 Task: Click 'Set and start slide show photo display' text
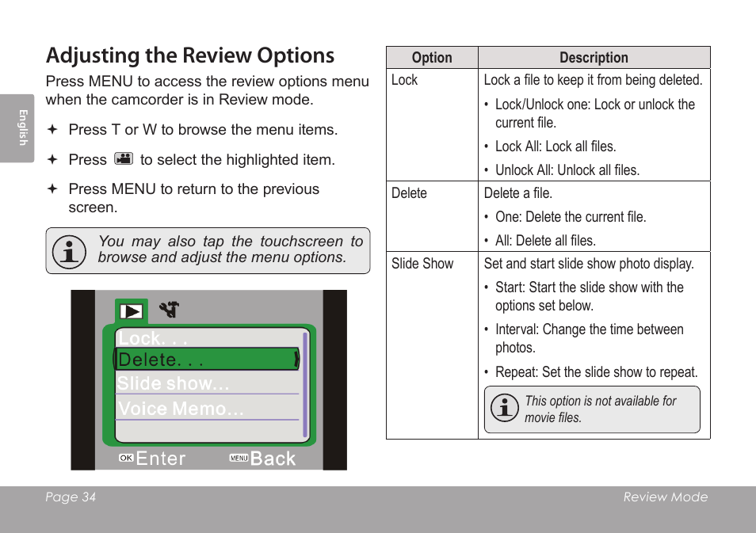pos(589,264)
